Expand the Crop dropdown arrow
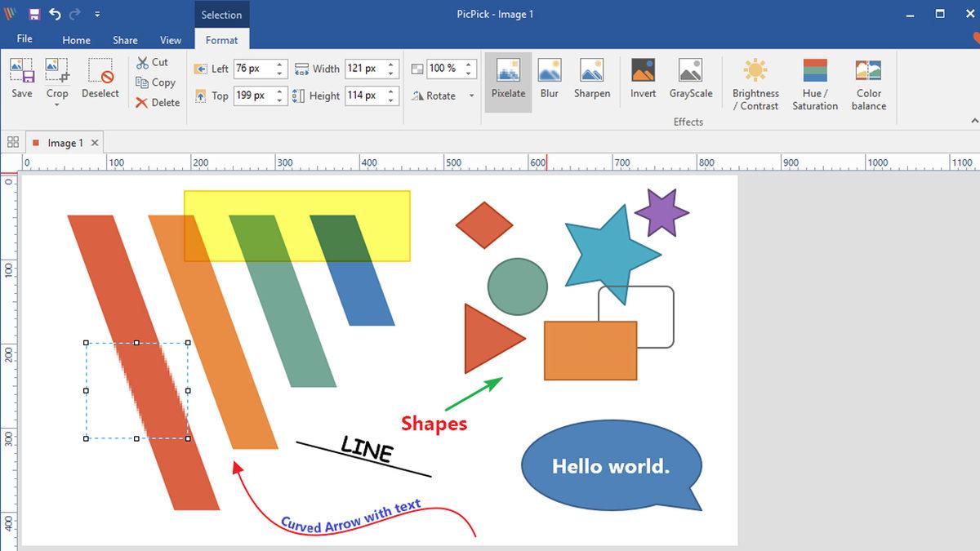980x551 pixels. (57, 106)
